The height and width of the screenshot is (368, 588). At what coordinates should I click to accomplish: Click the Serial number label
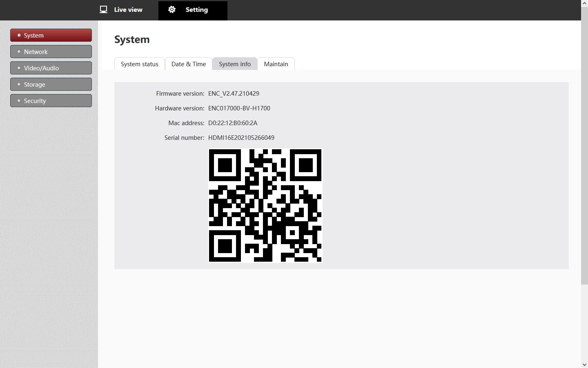pyautogui.click(x=184, y=138)
